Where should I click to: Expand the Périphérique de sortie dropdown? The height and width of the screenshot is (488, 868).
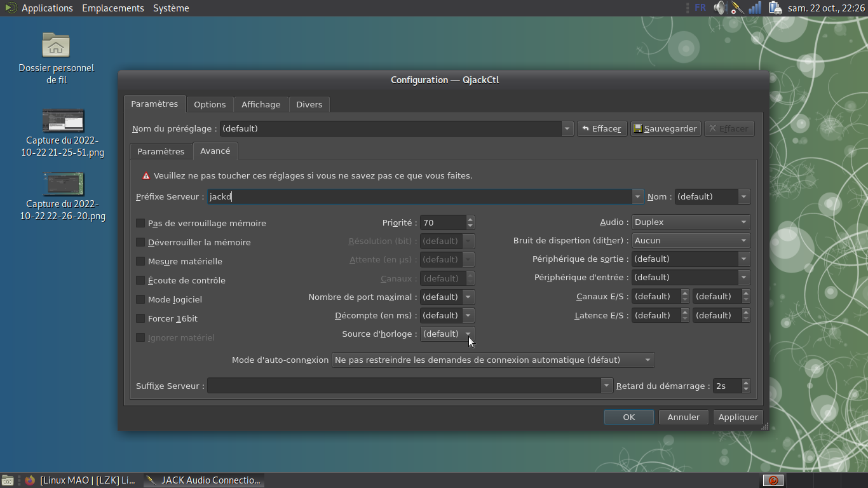pos(743,259)
